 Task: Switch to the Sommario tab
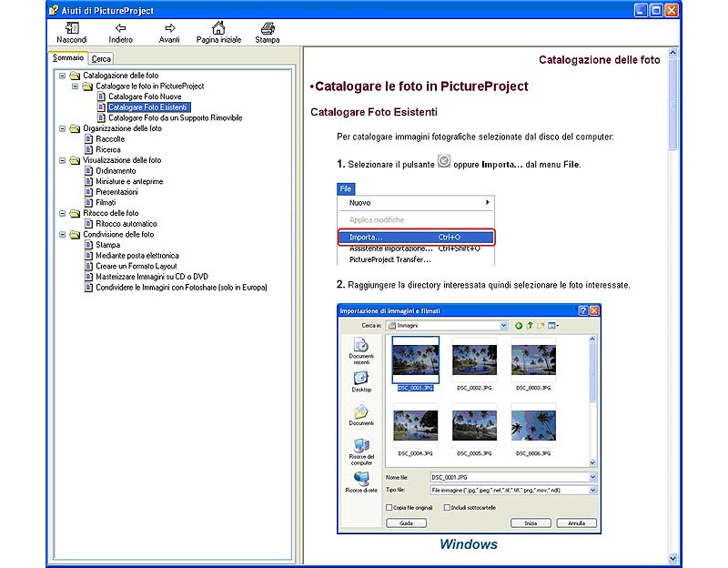68,57
